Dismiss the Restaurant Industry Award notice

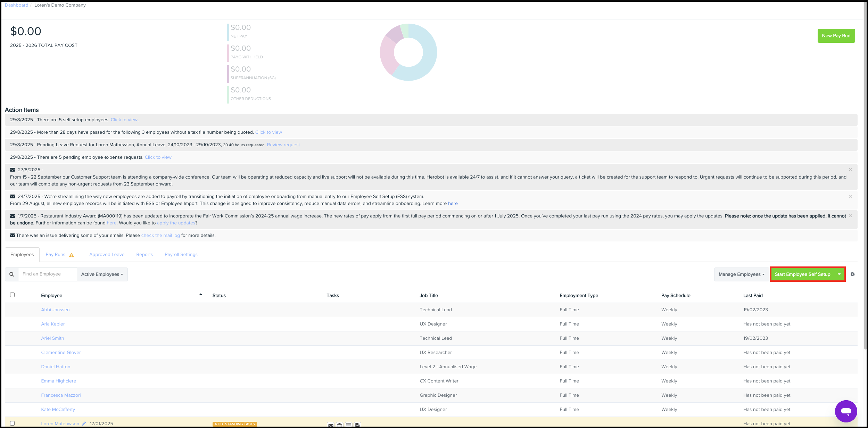[851, 216]
